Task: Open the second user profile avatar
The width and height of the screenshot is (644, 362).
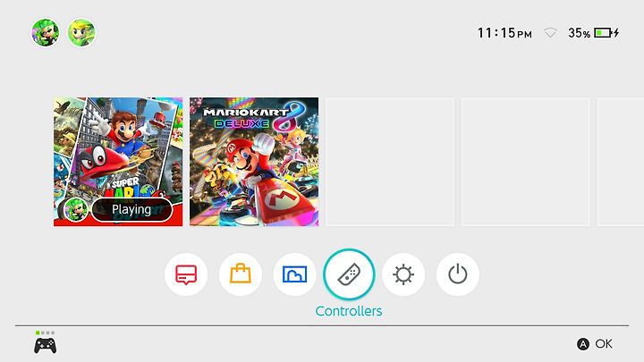Action: [81, 32]
